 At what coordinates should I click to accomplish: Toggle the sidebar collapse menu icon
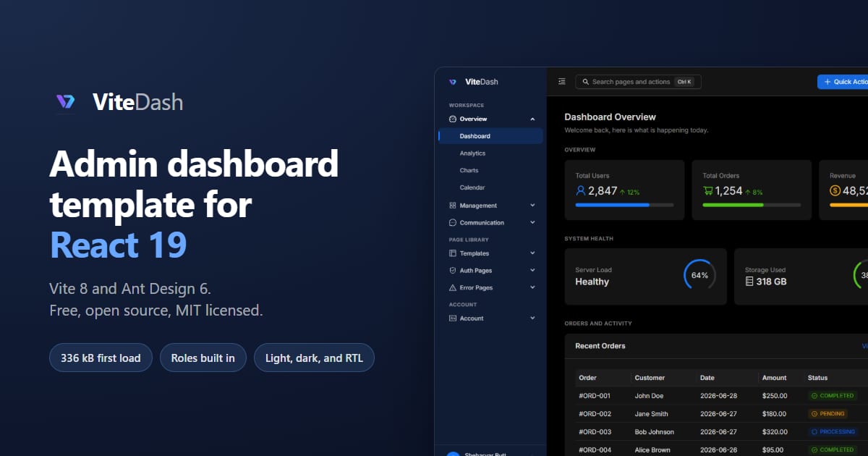(x=562, y=82)
